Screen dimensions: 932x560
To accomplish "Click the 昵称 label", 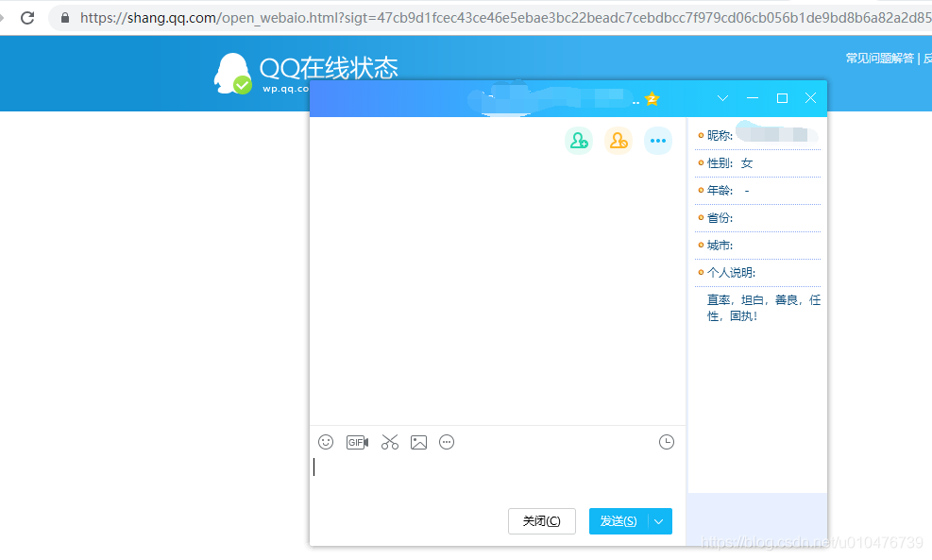I will 720,136.
